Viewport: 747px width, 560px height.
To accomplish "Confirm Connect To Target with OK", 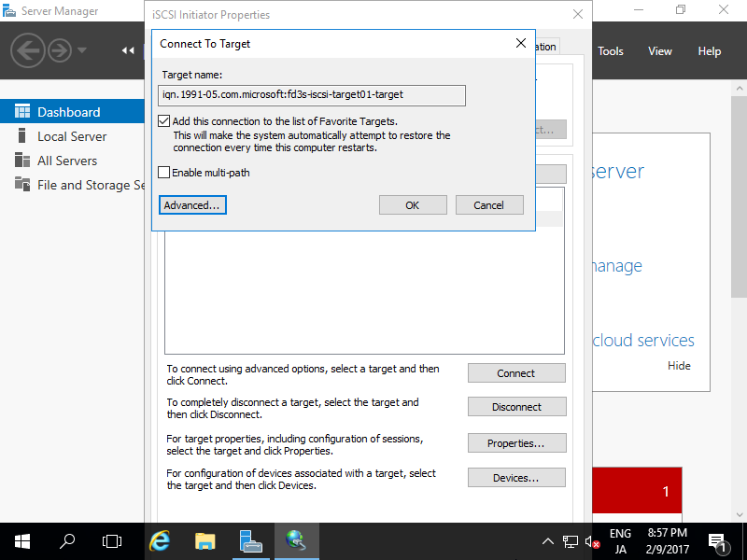I will tap(413, 205).
